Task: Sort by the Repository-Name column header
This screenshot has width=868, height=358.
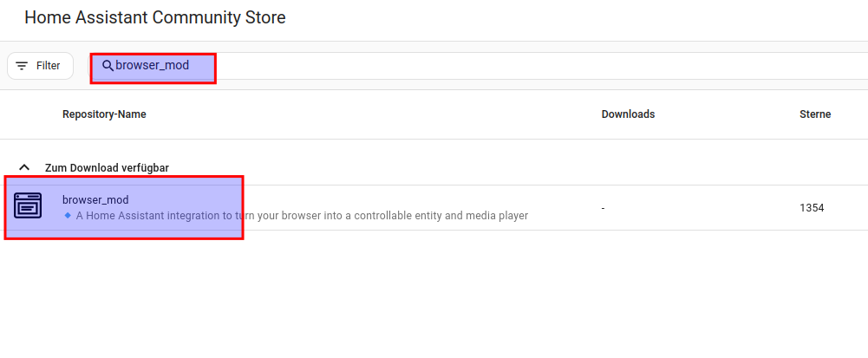Action: (x=104, y=114)
